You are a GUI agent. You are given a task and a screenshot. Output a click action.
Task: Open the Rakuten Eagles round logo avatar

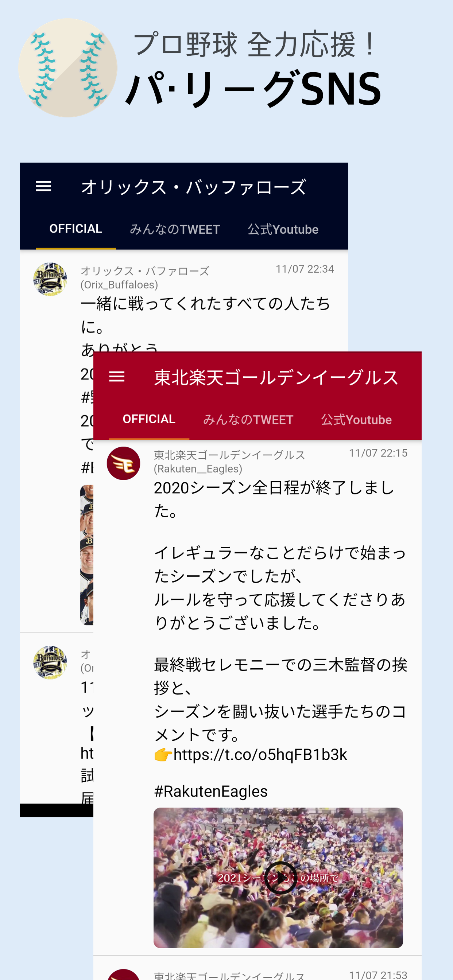click(123, 463)
